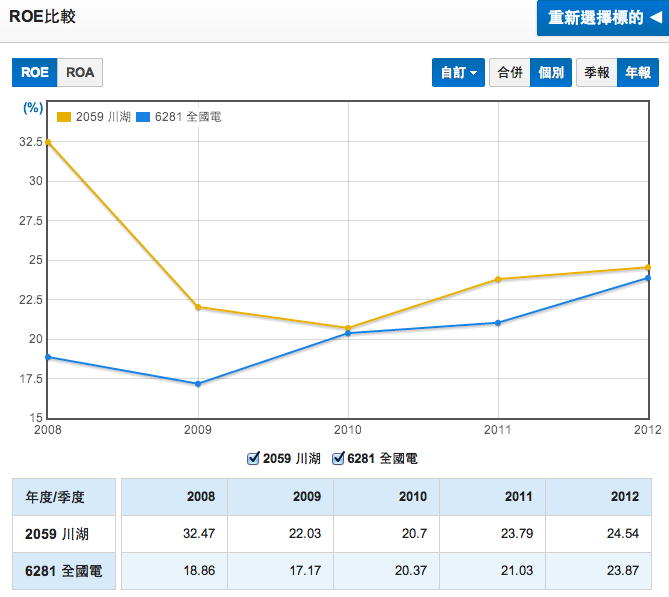Uncheck the 2059 川湖 checkbox
This screenshot has width=669, height=597.
[x=253, y=459]
